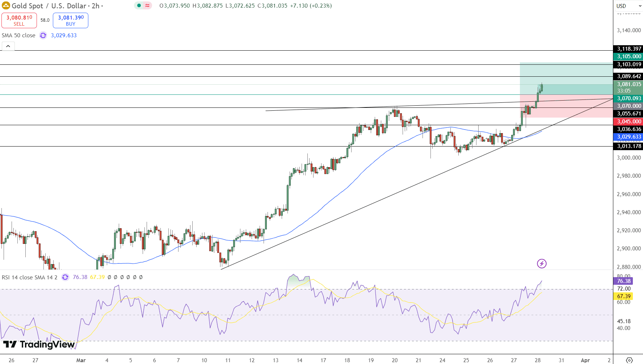Click the 3,089.642 price label
Screen dimensions: 643x364
[x=628, y=76]
